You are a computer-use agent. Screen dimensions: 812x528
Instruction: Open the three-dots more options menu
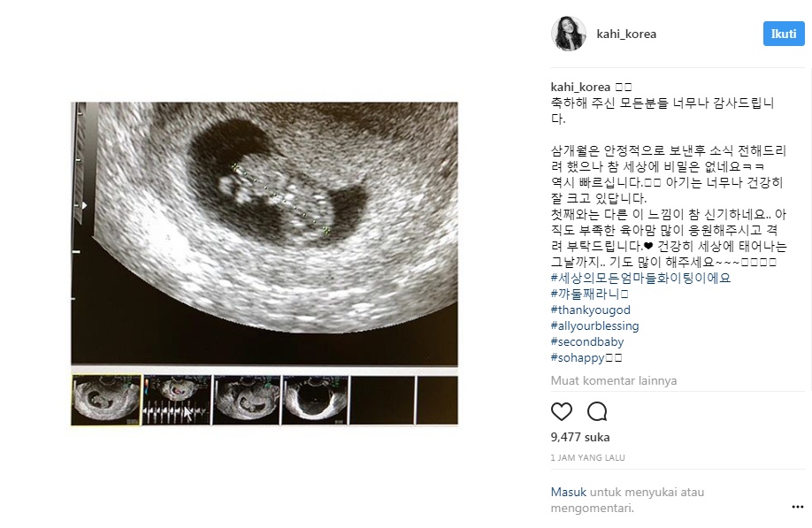coord(798,507)
